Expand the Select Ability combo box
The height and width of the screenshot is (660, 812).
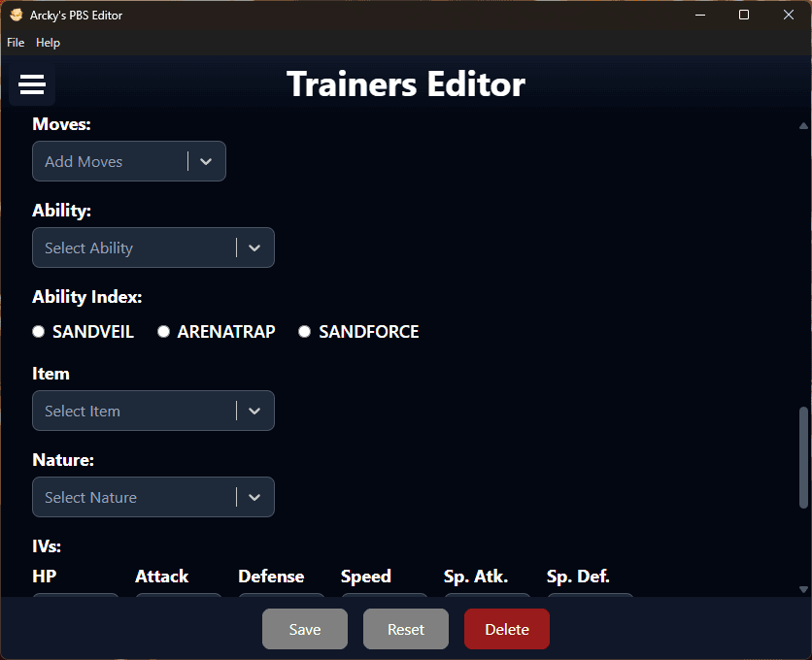[133, 248]
